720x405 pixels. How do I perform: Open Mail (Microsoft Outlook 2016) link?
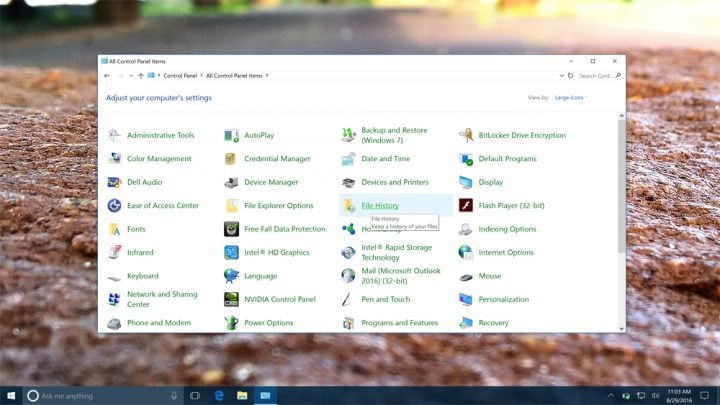401,276
